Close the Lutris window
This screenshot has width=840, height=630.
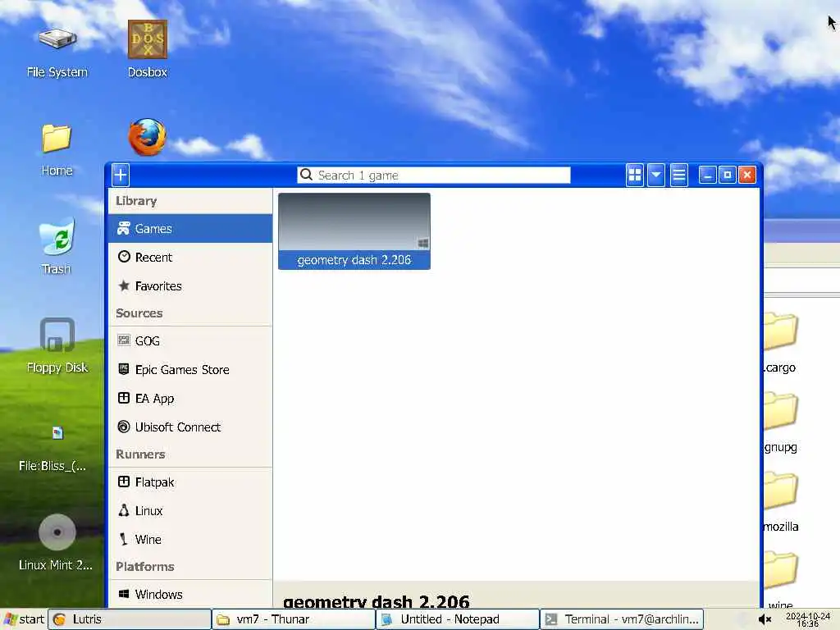pyautogui.click(x=746, y=175)
